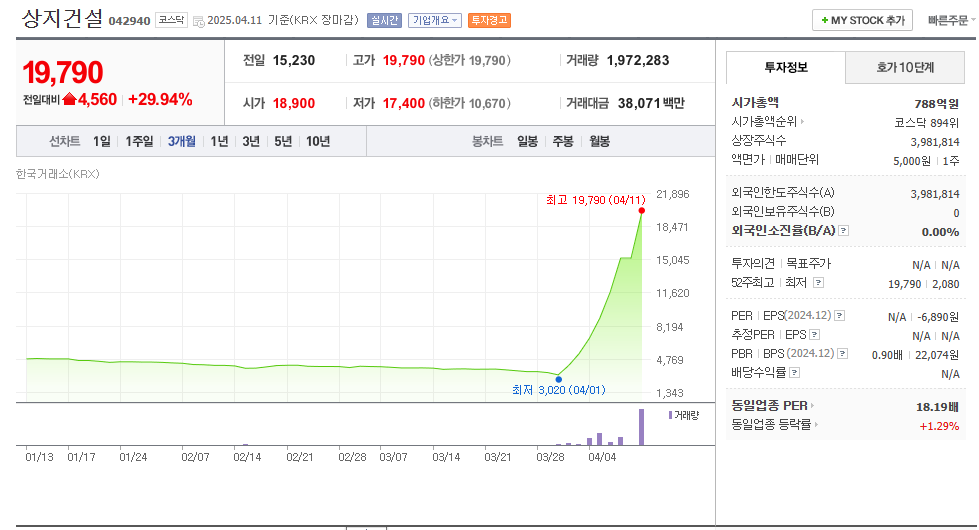Click the blue lowest-price dot on the chart
979x530 pixels.
[x=559, y=379]
